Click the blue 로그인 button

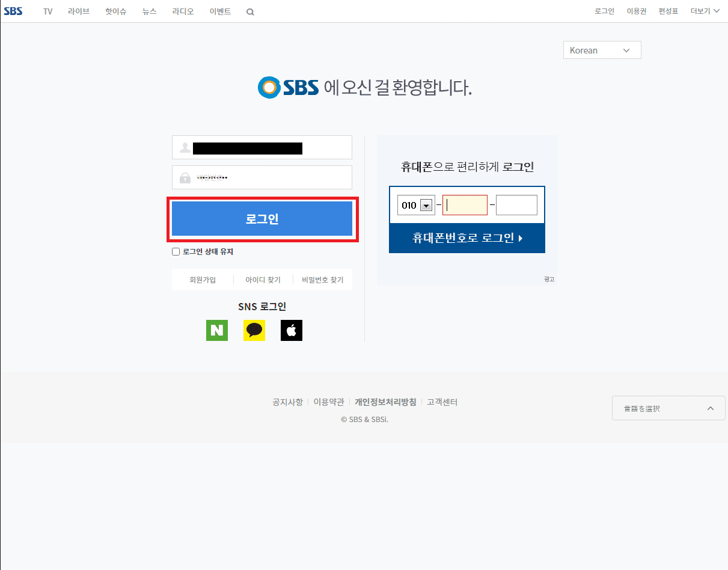click(x=262, y=219)
